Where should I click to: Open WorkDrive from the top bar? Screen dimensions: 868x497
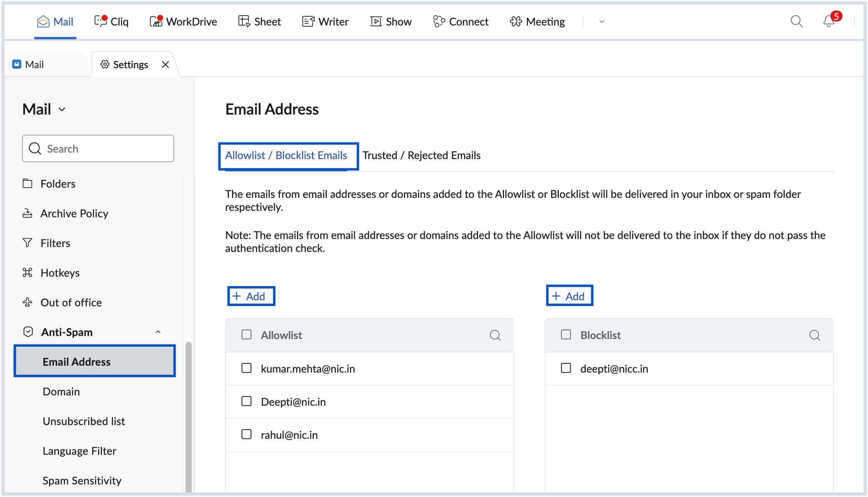(183, 22)
